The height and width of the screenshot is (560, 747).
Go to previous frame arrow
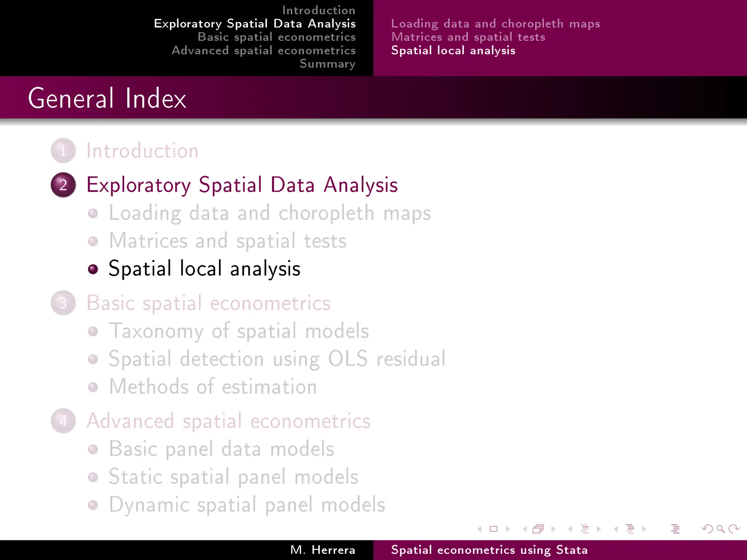[x=525, y=529]
